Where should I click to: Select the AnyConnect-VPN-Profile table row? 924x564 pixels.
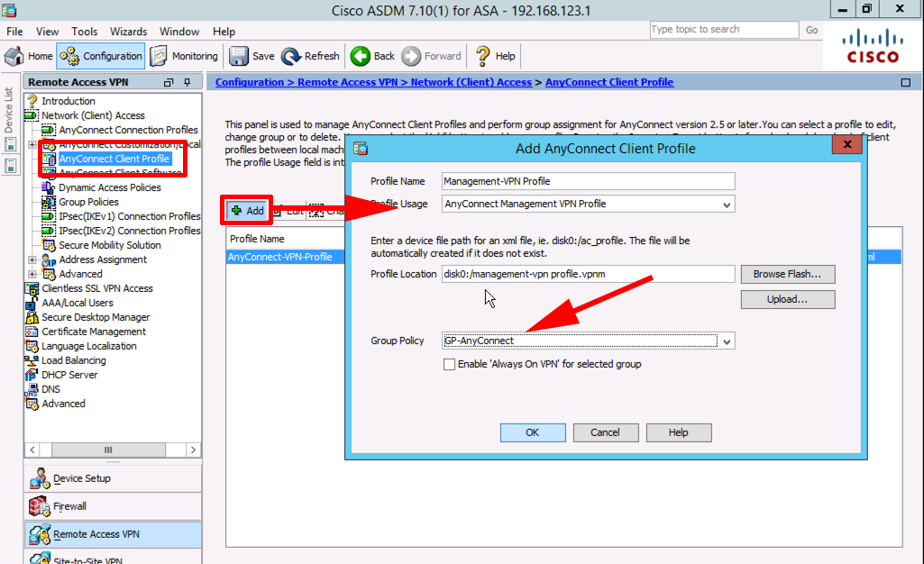[x=285, y=258]
